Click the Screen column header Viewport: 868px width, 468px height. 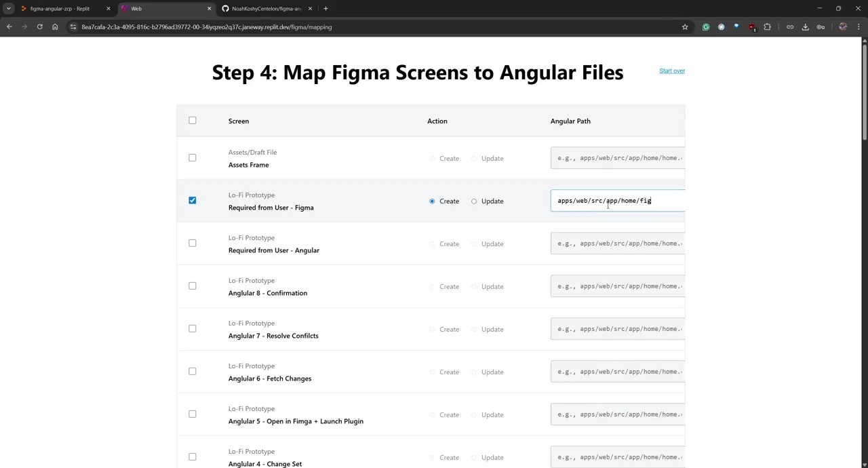[x=239, y=121]
